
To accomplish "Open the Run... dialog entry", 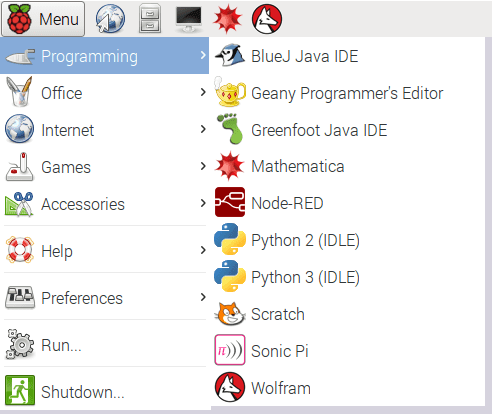I will click(105, 344).
